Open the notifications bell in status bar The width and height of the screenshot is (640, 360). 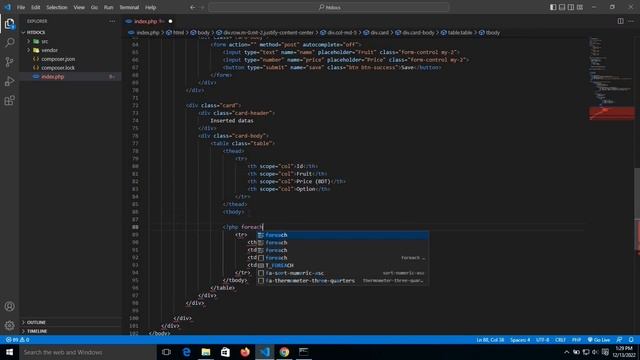pos(631,340)
